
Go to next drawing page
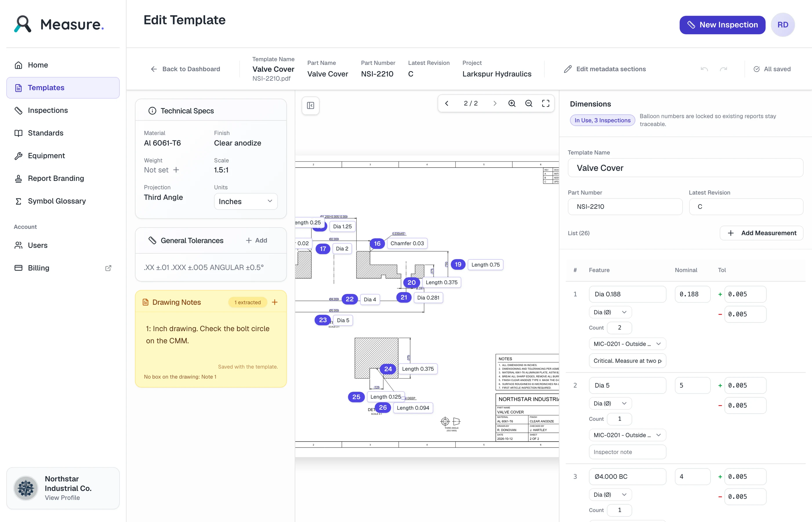pyautogui.click(x=495, y=103)
